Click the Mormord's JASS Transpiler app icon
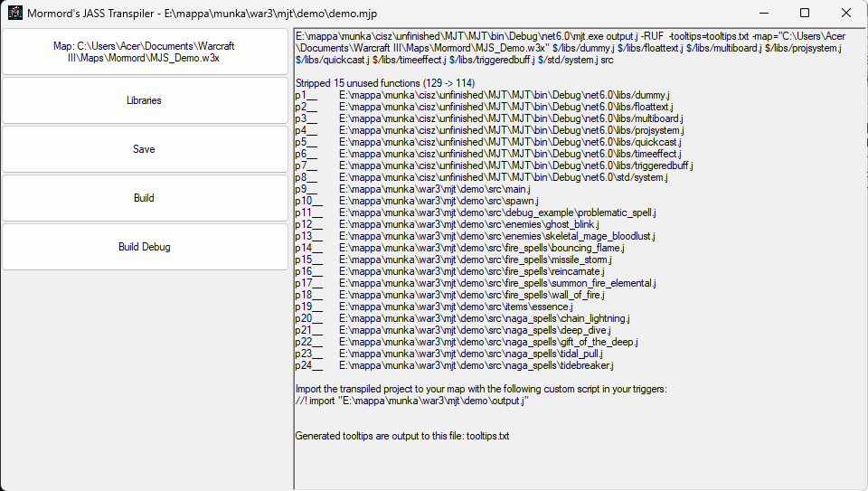Image resolution: width=868 pixels, height=491 pixels. click(x=15, y=13)
